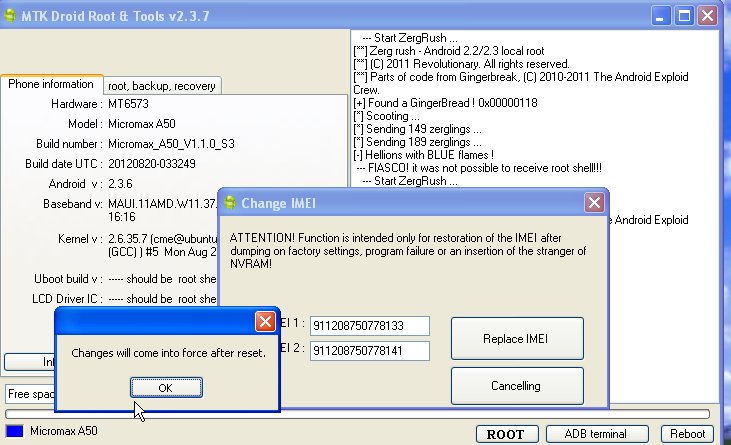Click the blue device status color box
The image size is (731, 445).
[13, 433]
